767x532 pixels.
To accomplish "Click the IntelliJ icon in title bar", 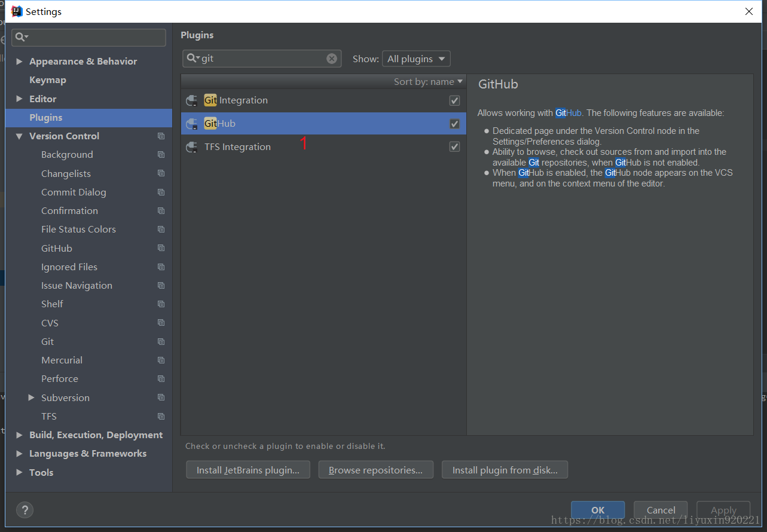I will [x=17, y=11].
